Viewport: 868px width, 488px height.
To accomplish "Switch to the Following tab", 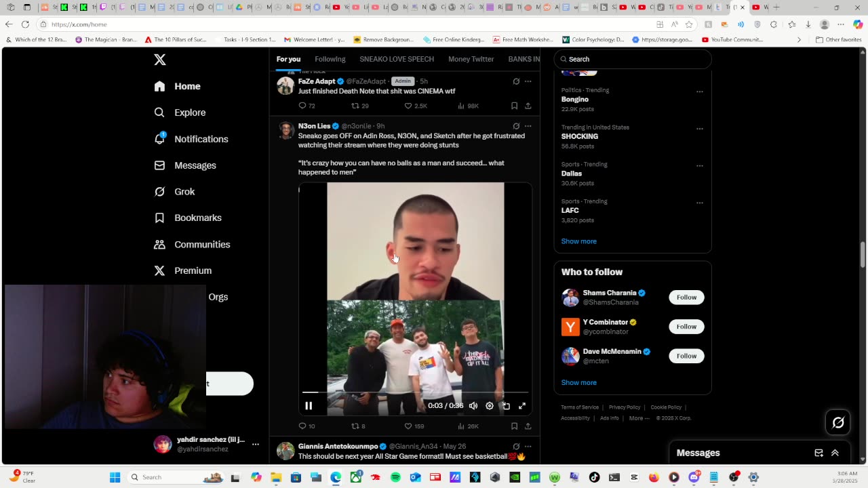I will [330, 59].
